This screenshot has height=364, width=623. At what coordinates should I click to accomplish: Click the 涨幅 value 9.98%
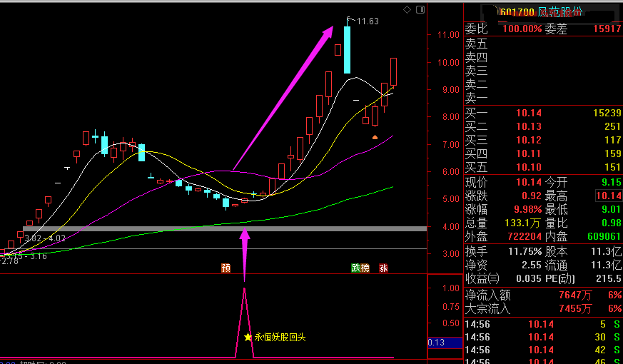tap(529, 210)
